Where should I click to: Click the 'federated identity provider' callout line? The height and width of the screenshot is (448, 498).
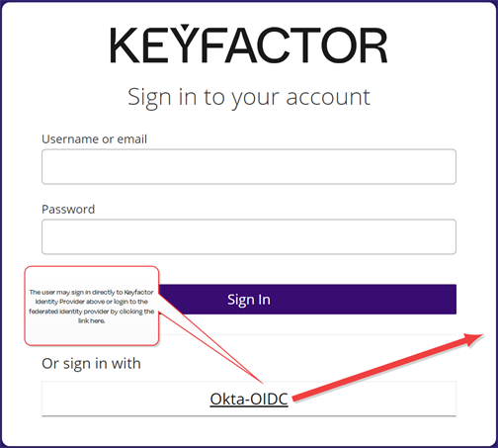tap(92, 312)
